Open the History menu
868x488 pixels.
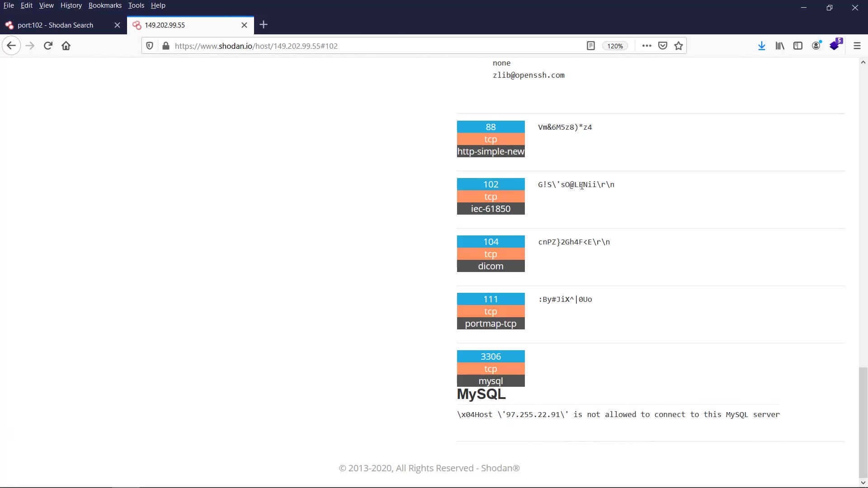coord(71,5)
